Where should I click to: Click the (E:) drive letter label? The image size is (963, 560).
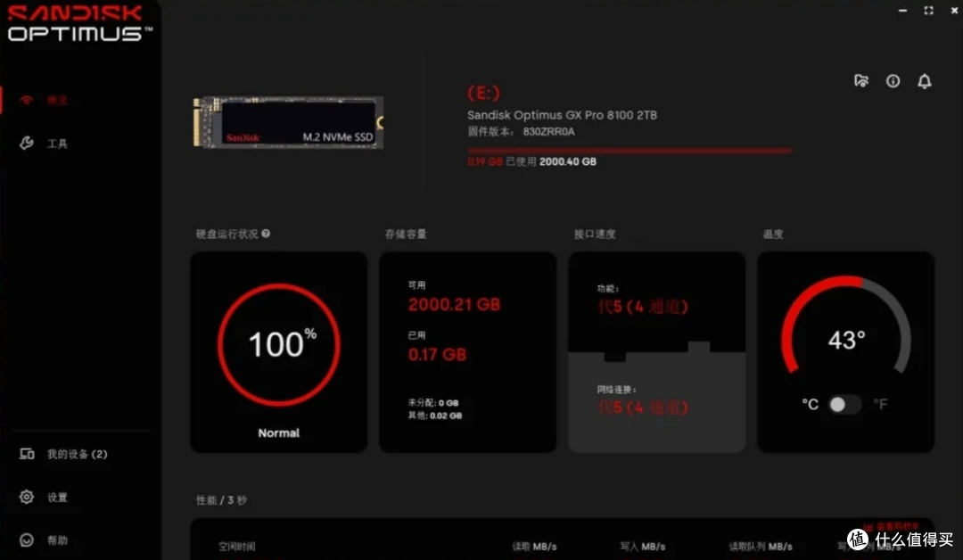484,93
